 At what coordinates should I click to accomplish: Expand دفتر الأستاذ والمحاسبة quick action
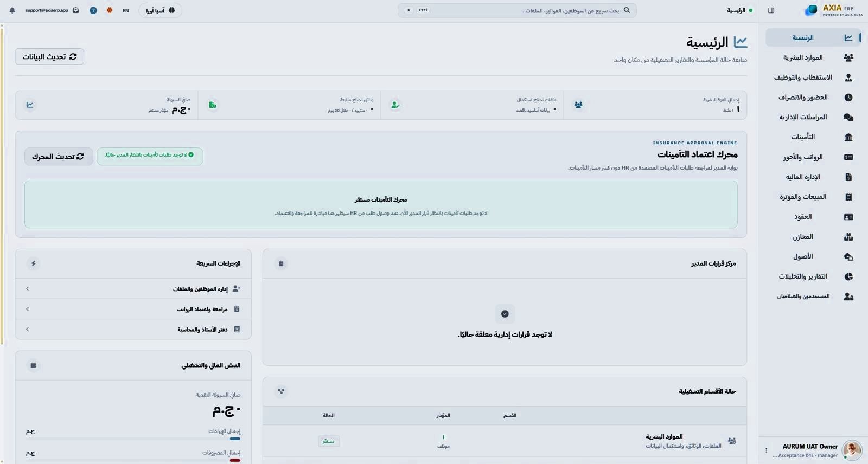pyautogui.click(x=133, y=329)
